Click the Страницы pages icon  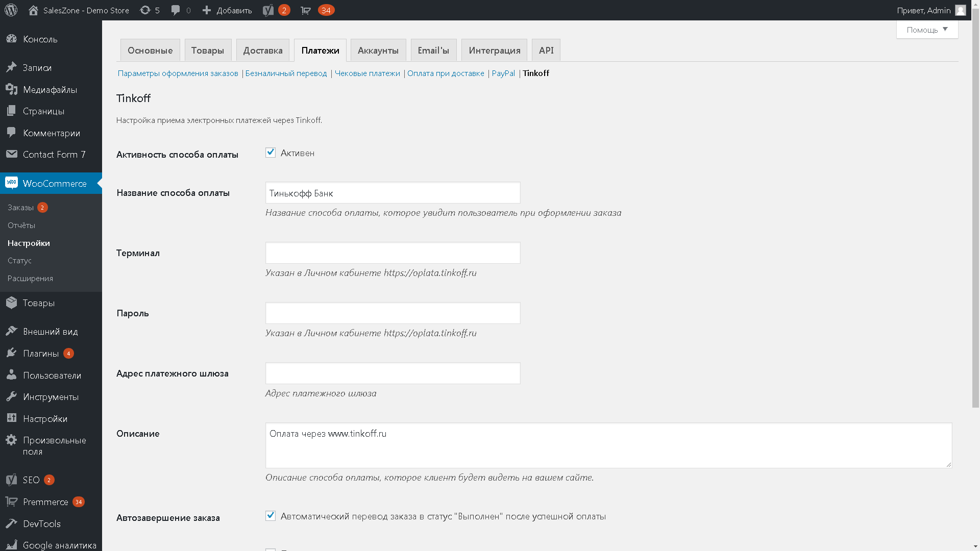pos(11,111)
